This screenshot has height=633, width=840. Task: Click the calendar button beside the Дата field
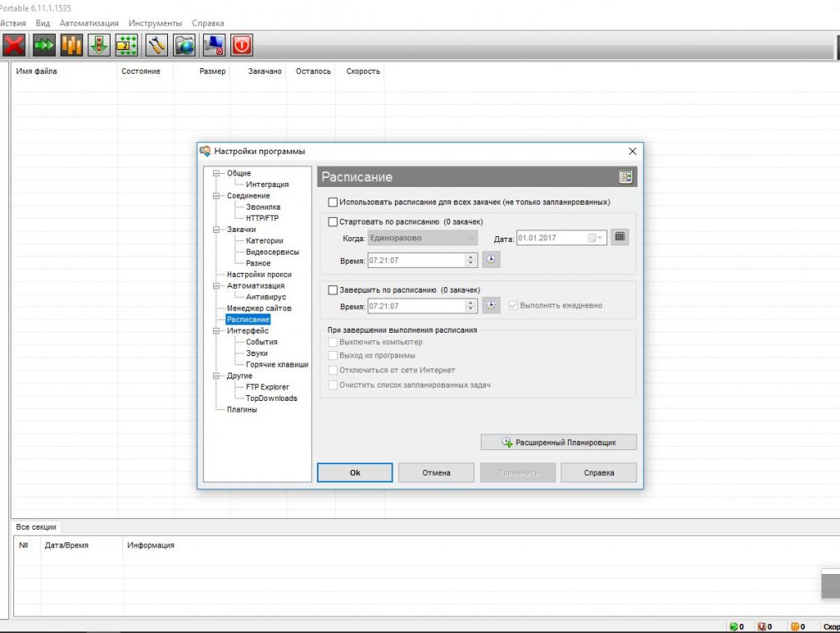point(620,237)
